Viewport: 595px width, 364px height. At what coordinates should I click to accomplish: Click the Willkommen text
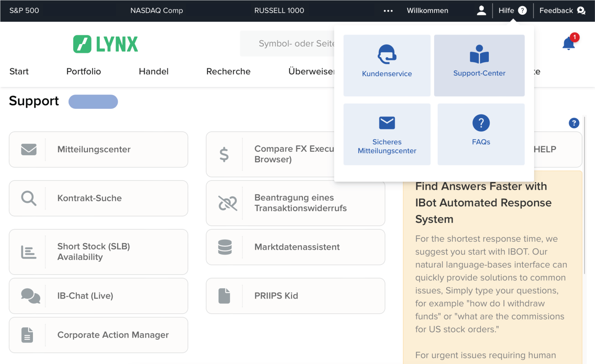pyautogui.click(x=428, y=10)
